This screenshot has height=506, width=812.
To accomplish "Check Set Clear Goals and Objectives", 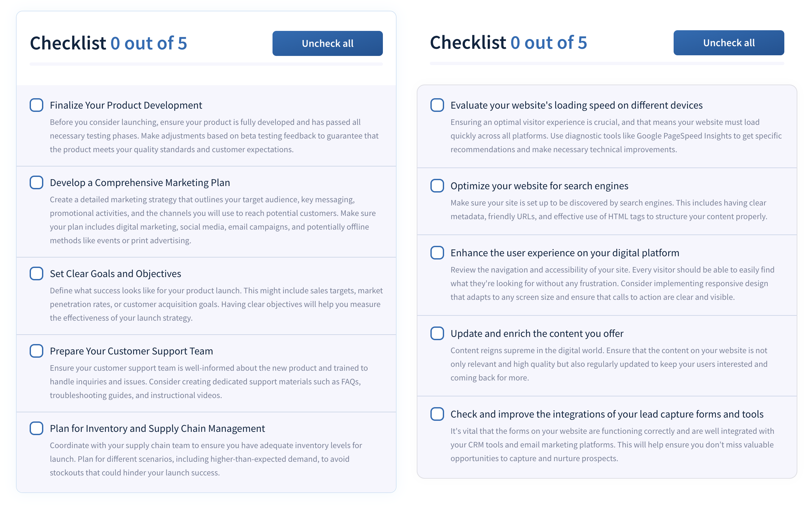I will tap(36, 273).
